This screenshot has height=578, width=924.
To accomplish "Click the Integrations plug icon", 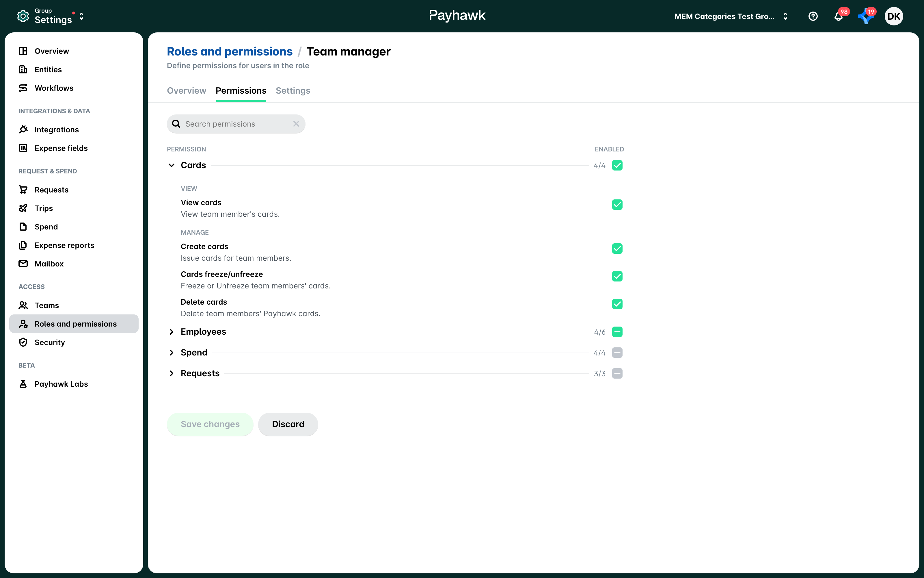I will [23, 129].
